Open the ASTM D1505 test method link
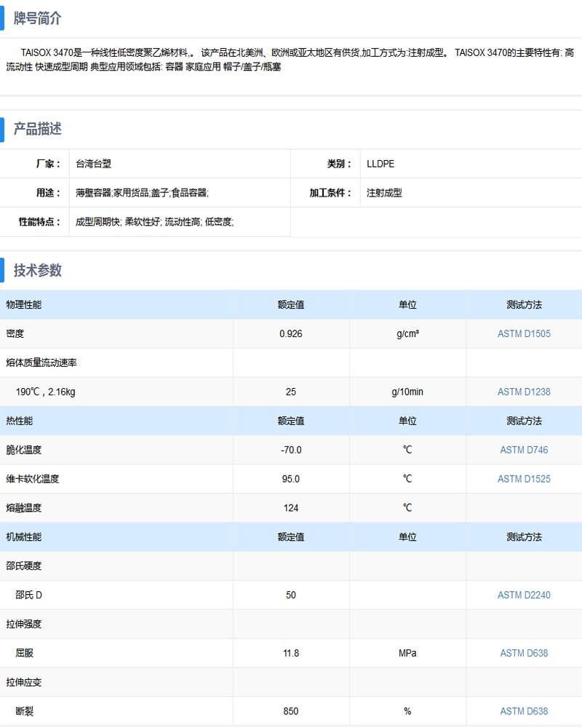582x728 pixels. [x=524, y=333]
